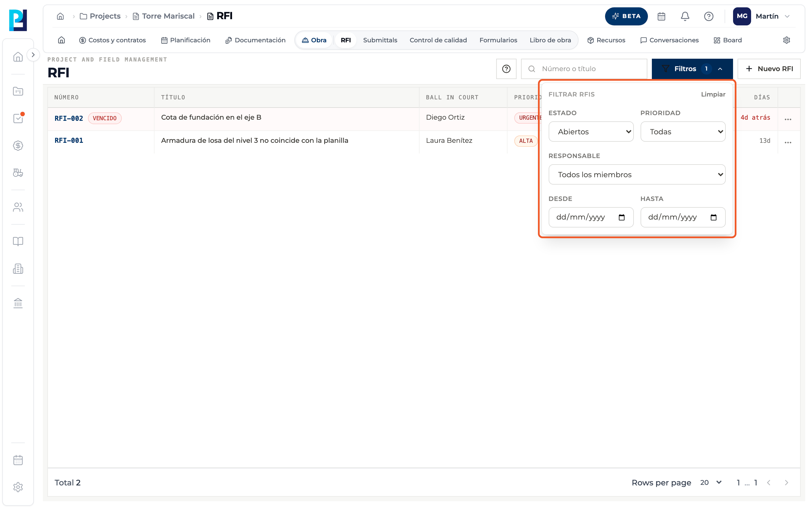Open Board section
Image resolution: width=812 pixels, height=508 pixels.
(727, 40)
